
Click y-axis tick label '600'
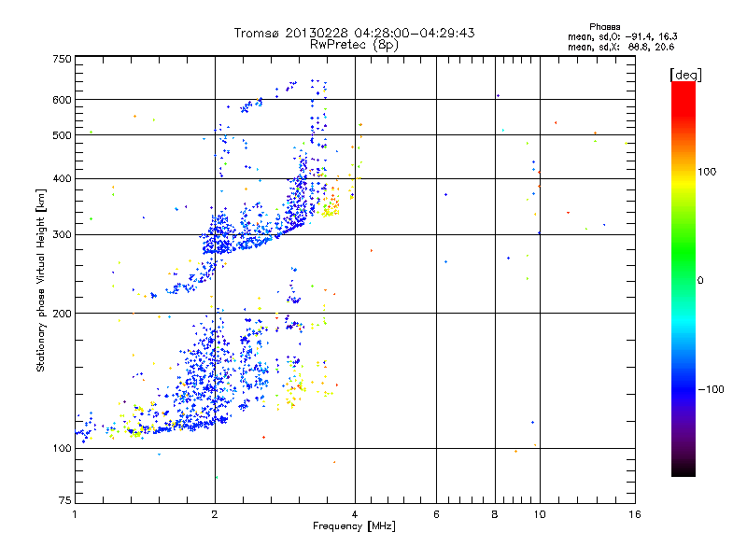point(62,100)
